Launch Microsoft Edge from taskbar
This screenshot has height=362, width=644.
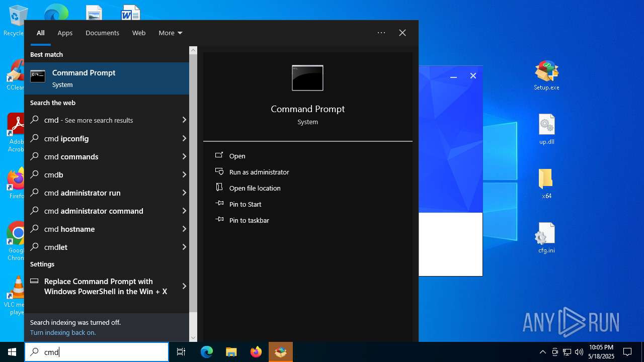(207, 352)
